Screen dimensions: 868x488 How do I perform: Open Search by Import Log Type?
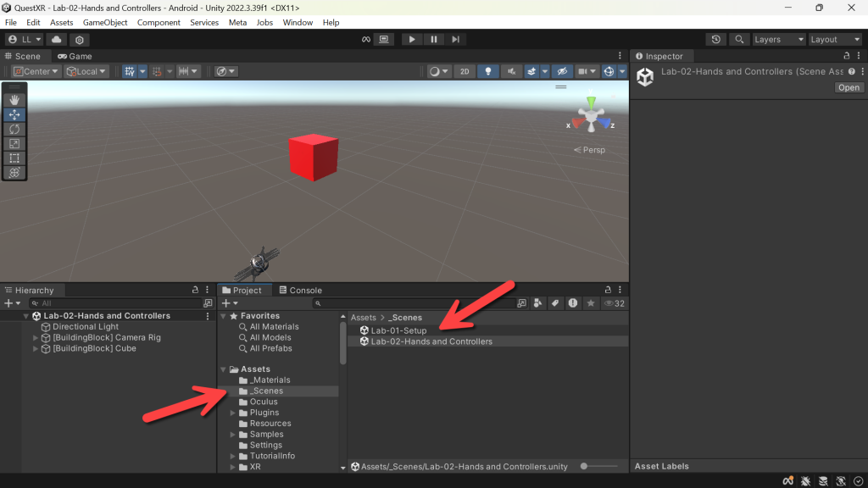[x=573, y=303]
